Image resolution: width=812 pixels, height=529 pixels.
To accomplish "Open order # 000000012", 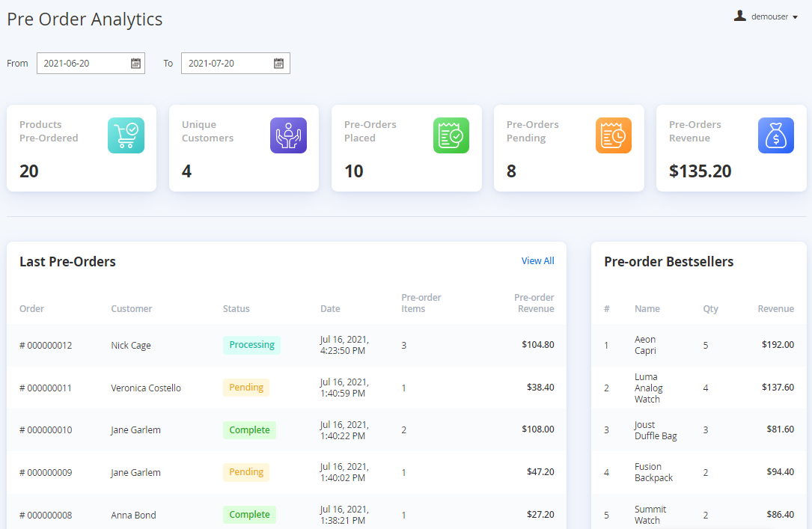I will (46, 346).
